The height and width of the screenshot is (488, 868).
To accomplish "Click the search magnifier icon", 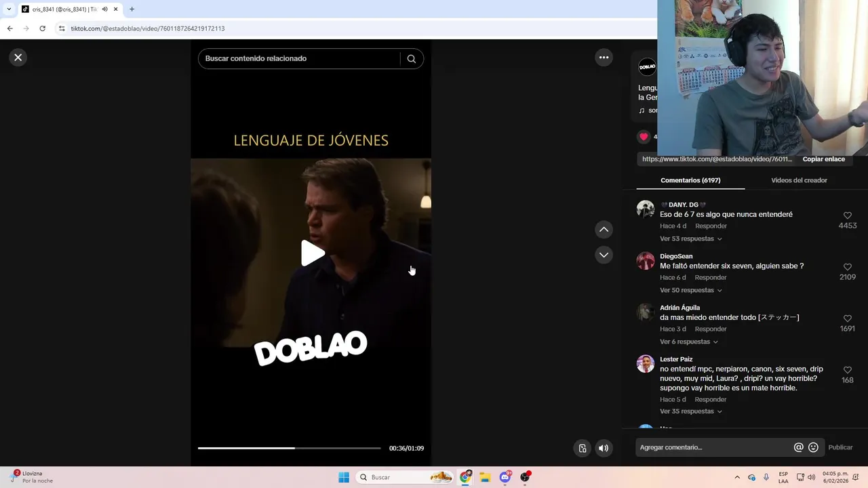I will (411, 58).
